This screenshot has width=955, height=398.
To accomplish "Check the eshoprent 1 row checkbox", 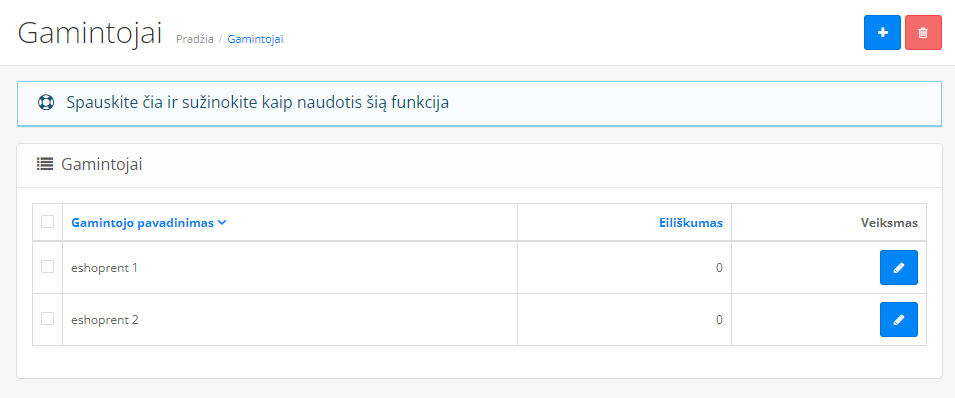I will (x=48, y=266).
